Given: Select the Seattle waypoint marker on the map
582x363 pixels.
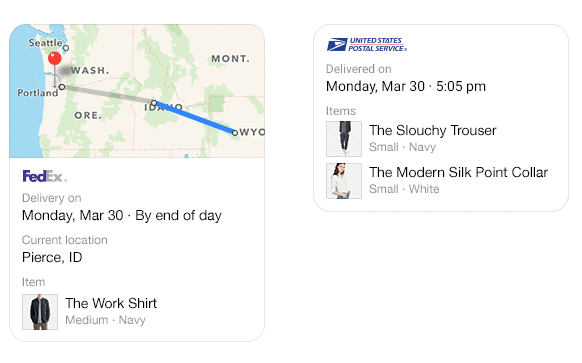Looking at the screenshot, I should [66, 48].
